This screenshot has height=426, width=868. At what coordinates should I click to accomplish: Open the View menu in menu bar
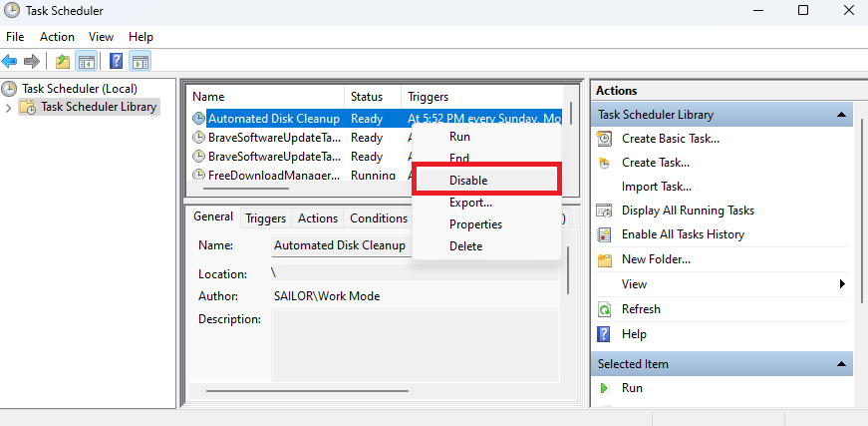pos(102,37)
